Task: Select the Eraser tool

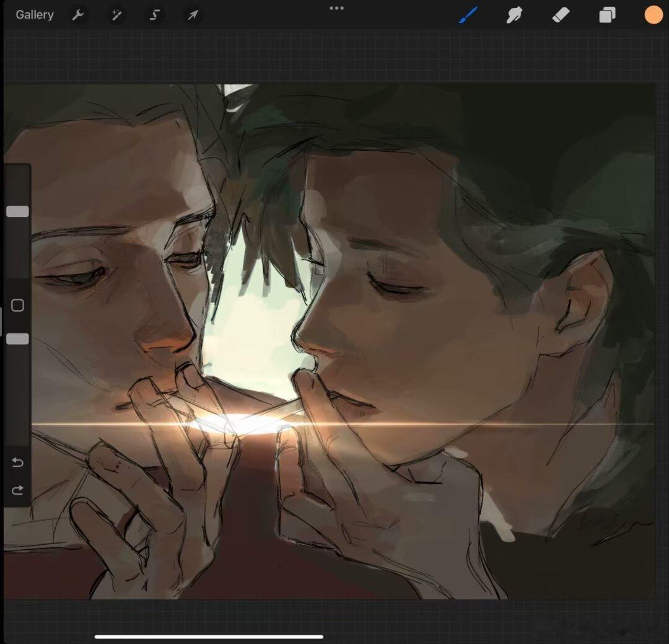Action: coord(561,15)
